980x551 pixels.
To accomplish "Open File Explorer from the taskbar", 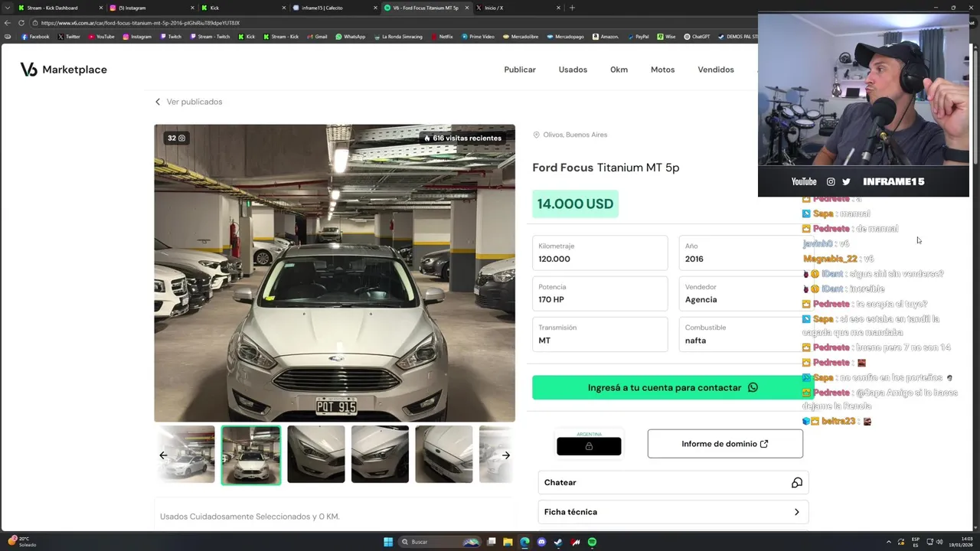I will point(508,542).
